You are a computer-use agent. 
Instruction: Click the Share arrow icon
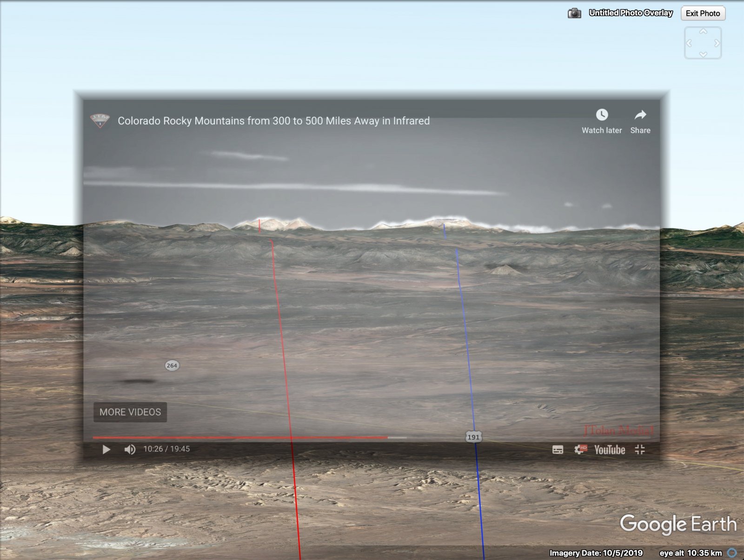640,115
